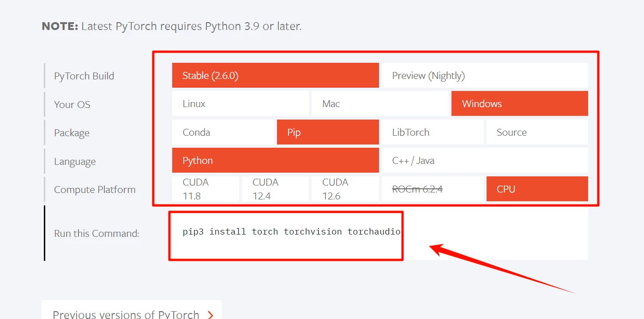Viewport: 644px width, 319px height.
Task: Select the Pip package option
Action: [327, 132]
